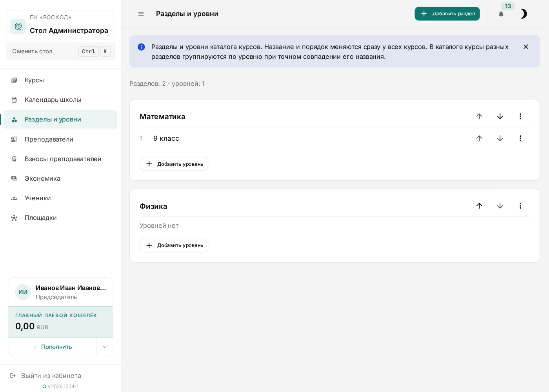Click the wallet balance 0,00 RUB
This screenshot has height=392, width=549.
pos(32,326)
